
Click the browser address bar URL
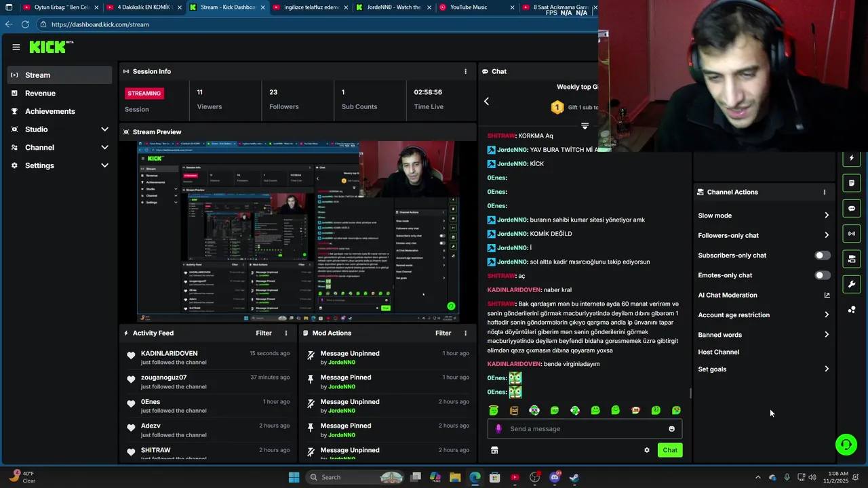(x=100, y=24)
